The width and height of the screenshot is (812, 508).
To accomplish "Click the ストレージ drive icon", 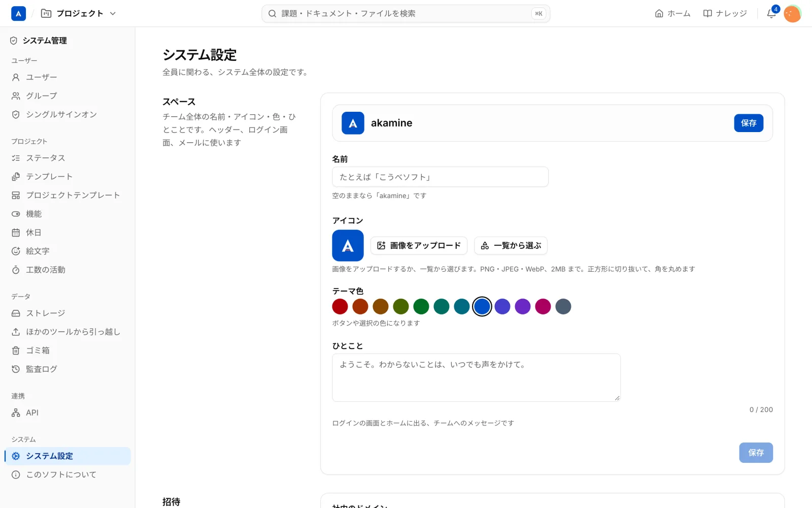I will [16, 313].
